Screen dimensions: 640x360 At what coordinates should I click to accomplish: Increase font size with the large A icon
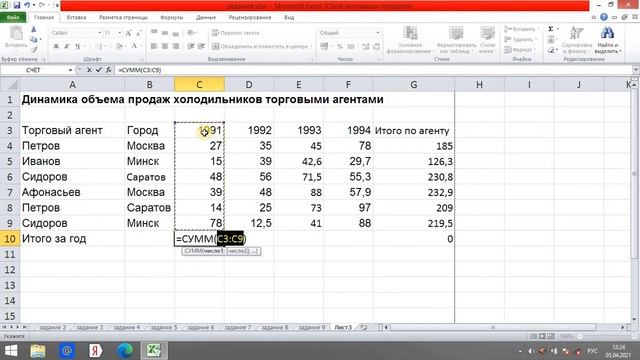tap(129, 33)
